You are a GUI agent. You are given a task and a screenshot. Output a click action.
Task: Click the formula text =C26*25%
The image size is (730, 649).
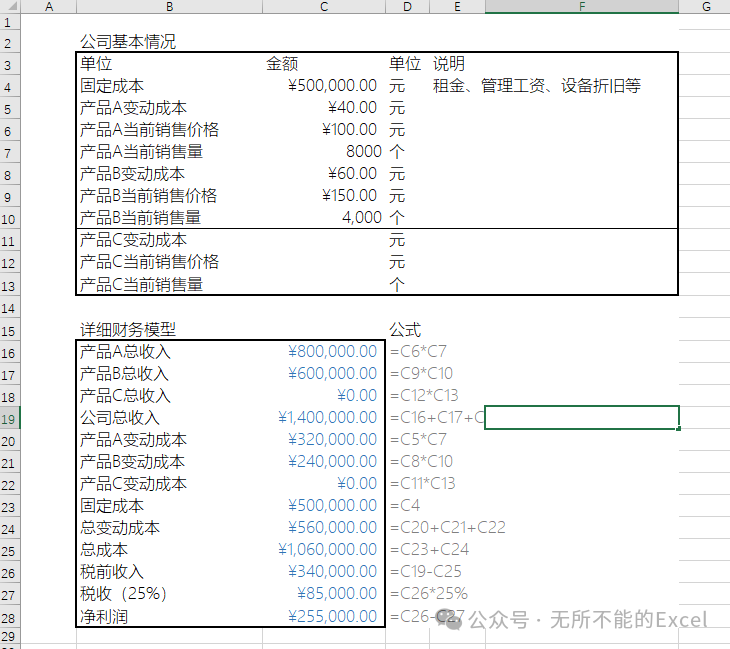click(x=429, y=594)
